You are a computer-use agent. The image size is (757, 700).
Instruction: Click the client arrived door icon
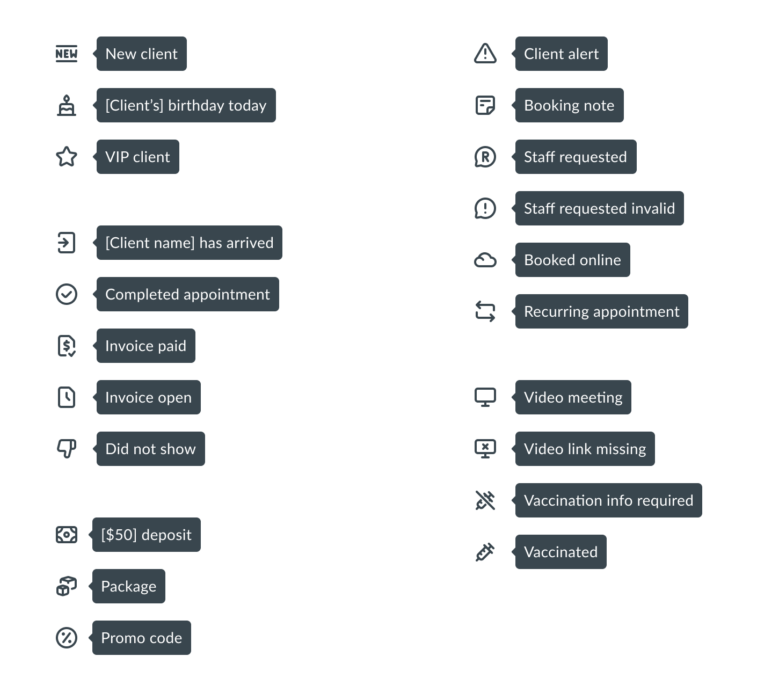click(67, 243)
